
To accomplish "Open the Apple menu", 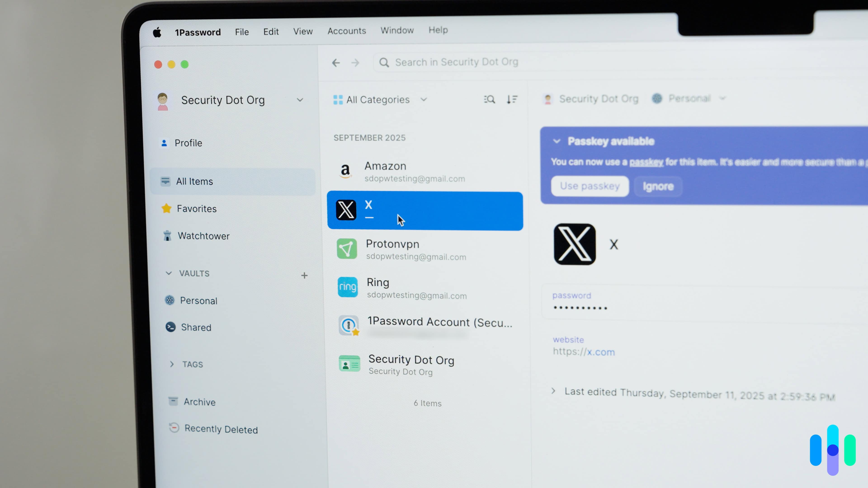I will pyautogui.click(x=157, y=33).
